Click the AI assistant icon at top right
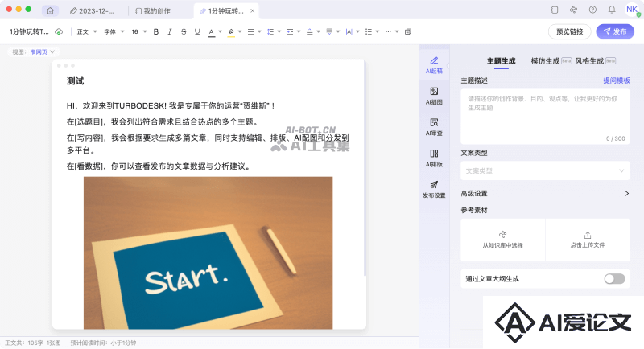This screenshot has width=644, height=349. (573, 10)
